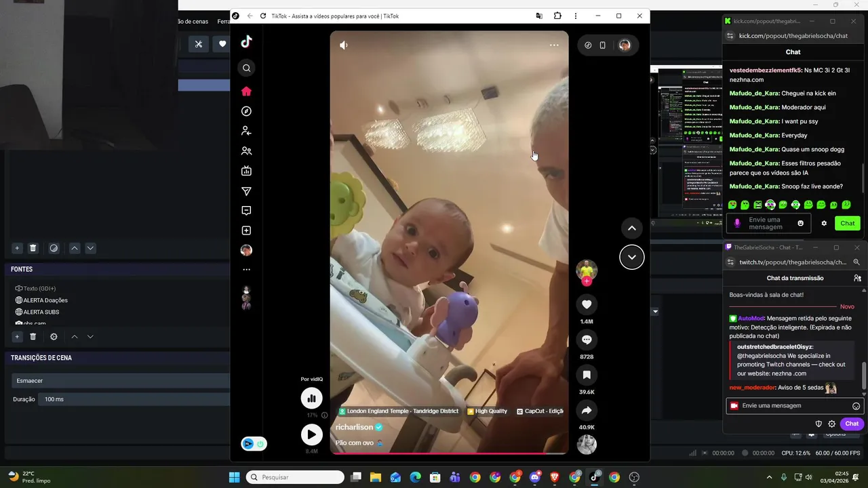Open the Messages paper-plane icon in TikTok
The height and width of the screenshot is (488, 868).
click(246, 191)
